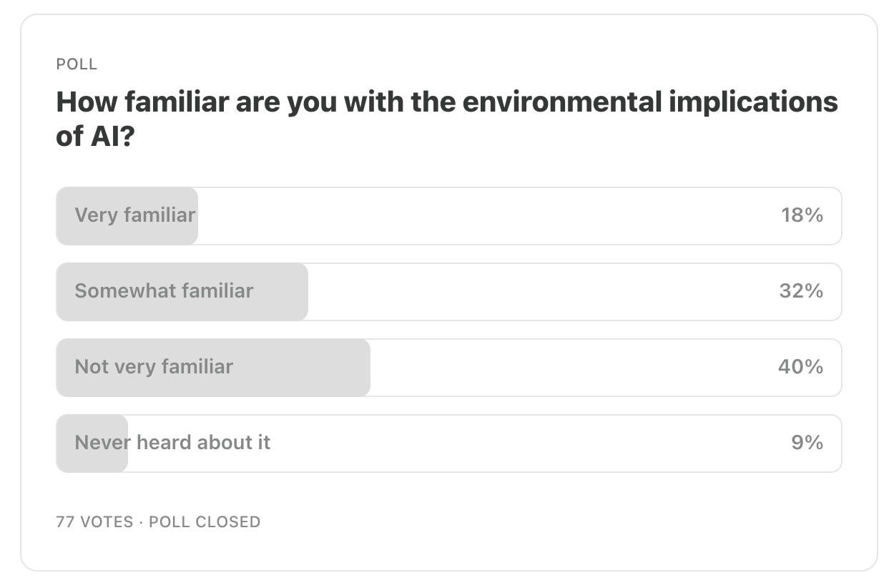Image resolution: width=894 pixels, height=588 pixels.
Task: Click the 32% result value
Action: tap(801, 291)
